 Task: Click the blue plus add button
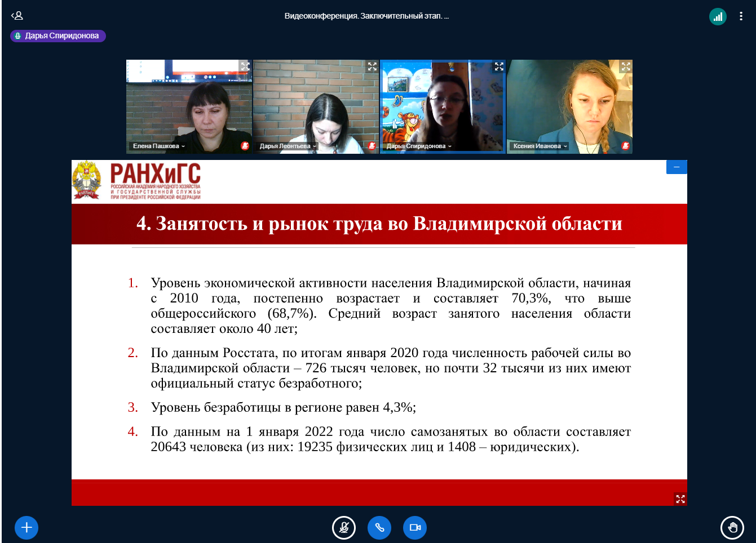[x=26, y=528]
